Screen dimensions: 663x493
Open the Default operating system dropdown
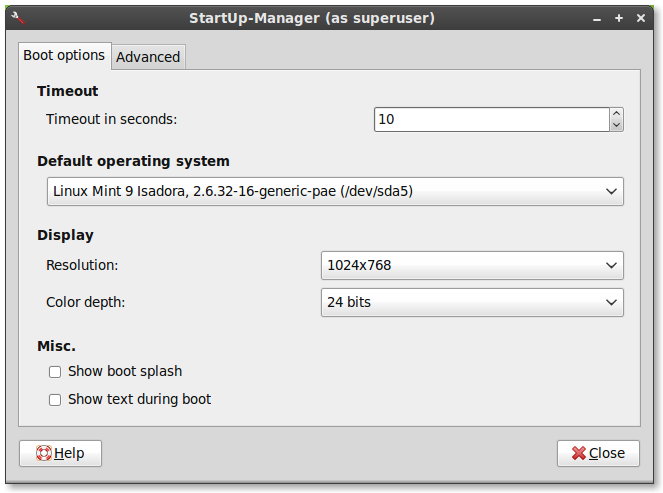pyautogui.click(x=335, y=192)
